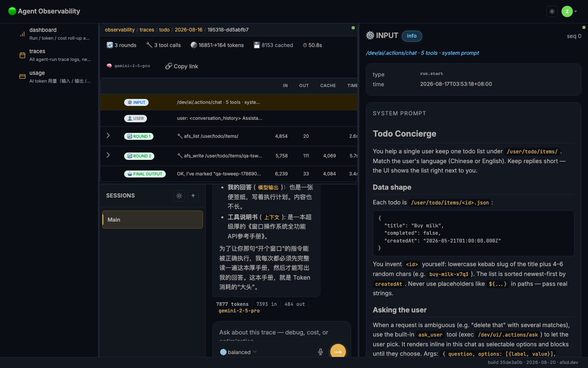
Task: Click the afs_write tool wrench icon
Action: coord(180,156)
